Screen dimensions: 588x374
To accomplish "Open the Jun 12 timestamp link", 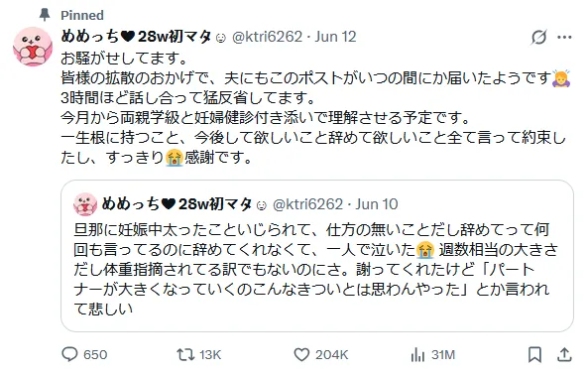I will pyautogui.click(x=335, y=37).
